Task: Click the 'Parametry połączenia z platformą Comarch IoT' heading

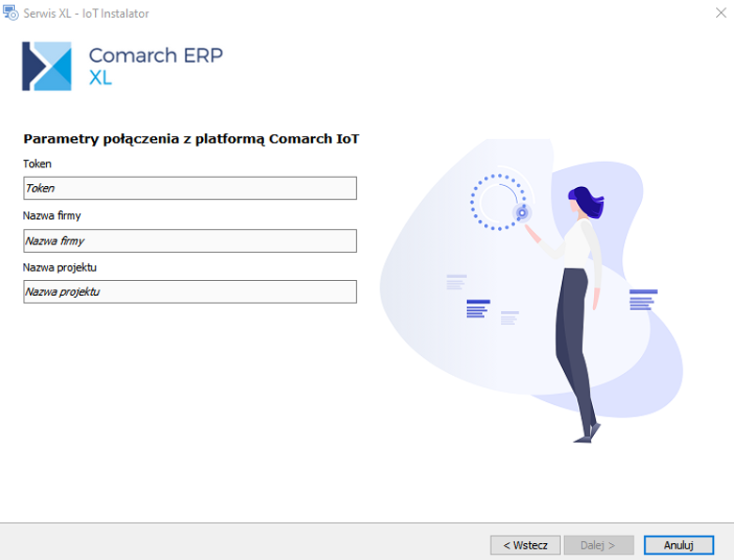Action: point(191,139)
